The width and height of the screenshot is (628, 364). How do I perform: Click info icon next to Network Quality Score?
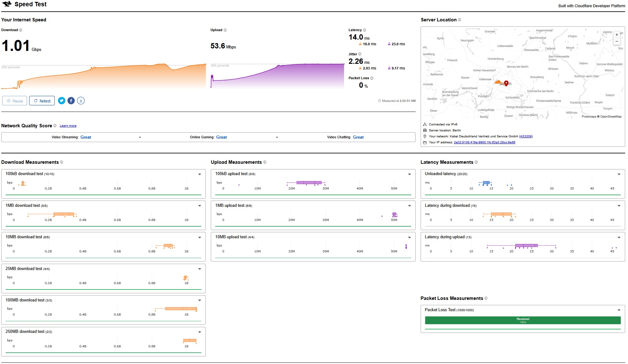pos(55,126)
